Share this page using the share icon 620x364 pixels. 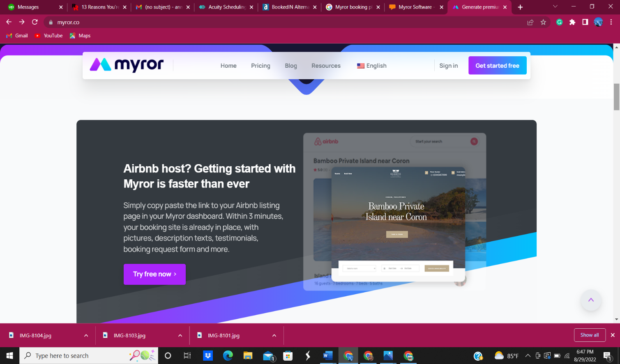click(530, 22)
